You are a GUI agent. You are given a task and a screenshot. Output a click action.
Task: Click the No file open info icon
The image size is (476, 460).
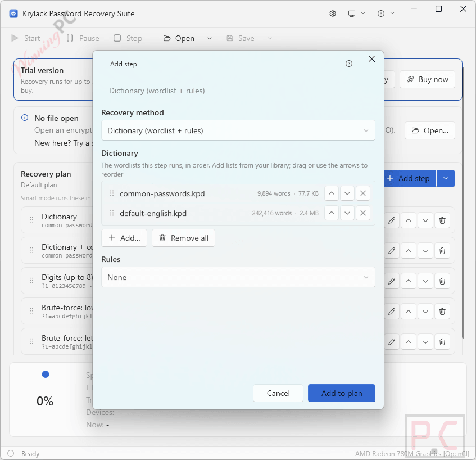25,118
